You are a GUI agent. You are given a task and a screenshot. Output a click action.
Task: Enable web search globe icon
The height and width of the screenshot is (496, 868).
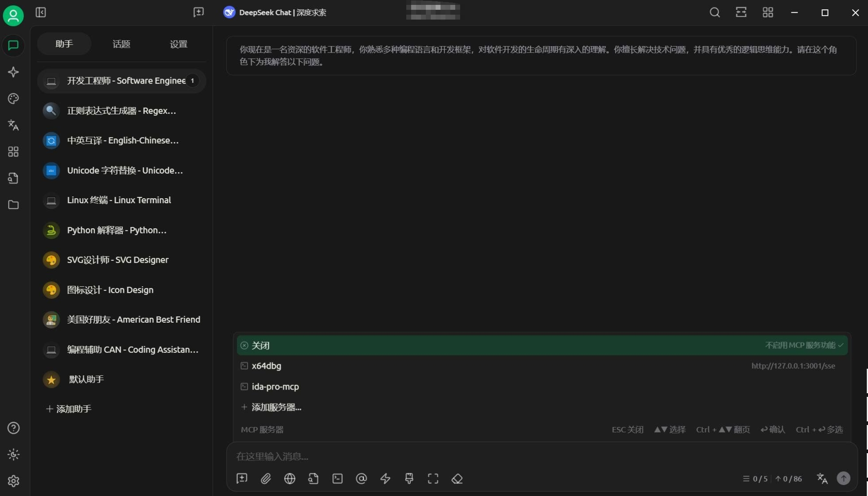[x=290, y=478]
